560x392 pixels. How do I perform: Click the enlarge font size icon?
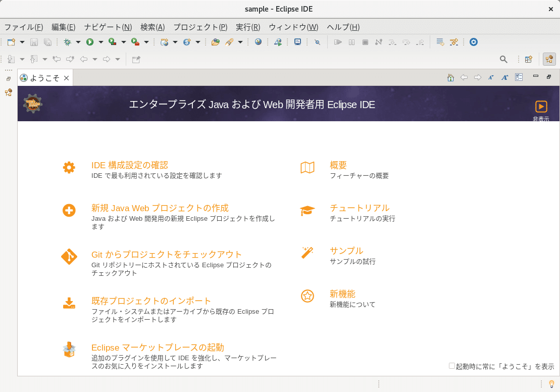tap(504, 78)
